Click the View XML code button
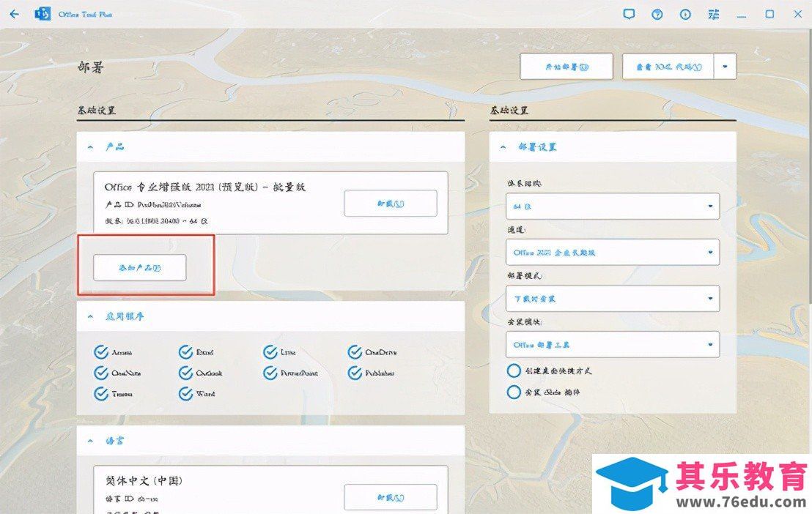 coord(668,66)
